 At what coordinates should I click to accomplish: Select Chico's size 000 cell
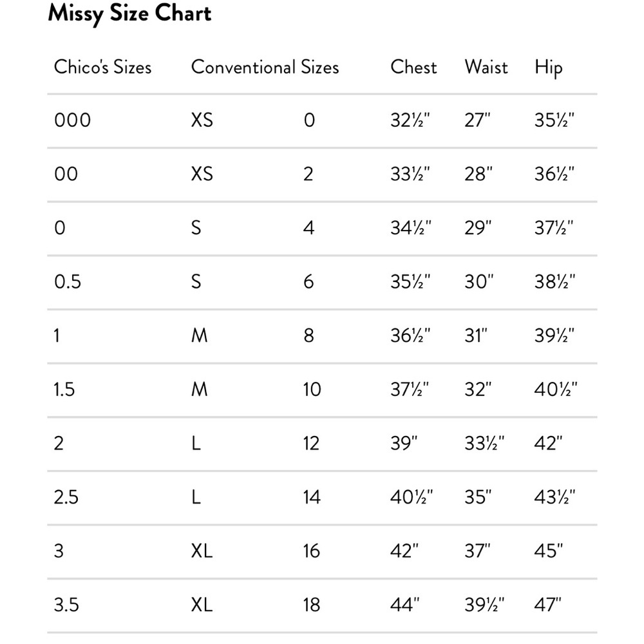coord(72,120)
